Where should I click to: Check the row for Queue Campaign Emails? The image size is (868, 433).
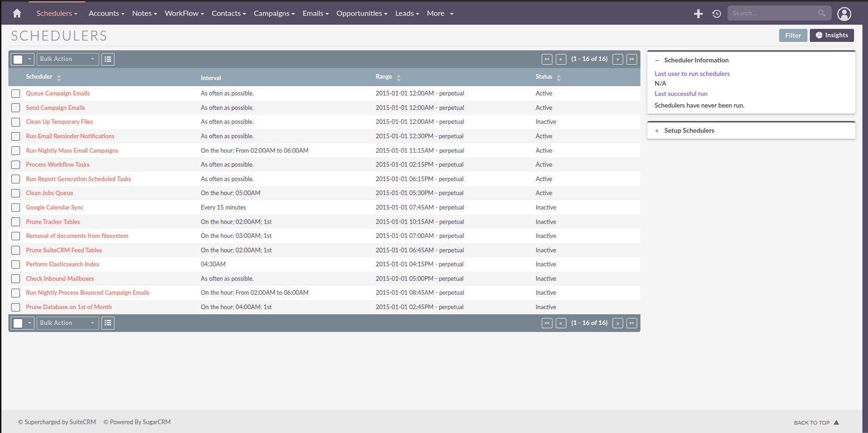(x=15, y=93)
